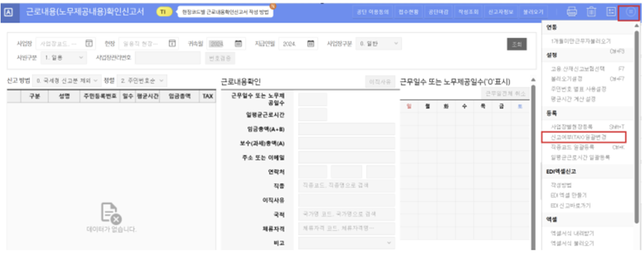The image size is (644, 253).
Task: Click the 임금총액(A+B) input field
Action: click(x=347, y=129)
